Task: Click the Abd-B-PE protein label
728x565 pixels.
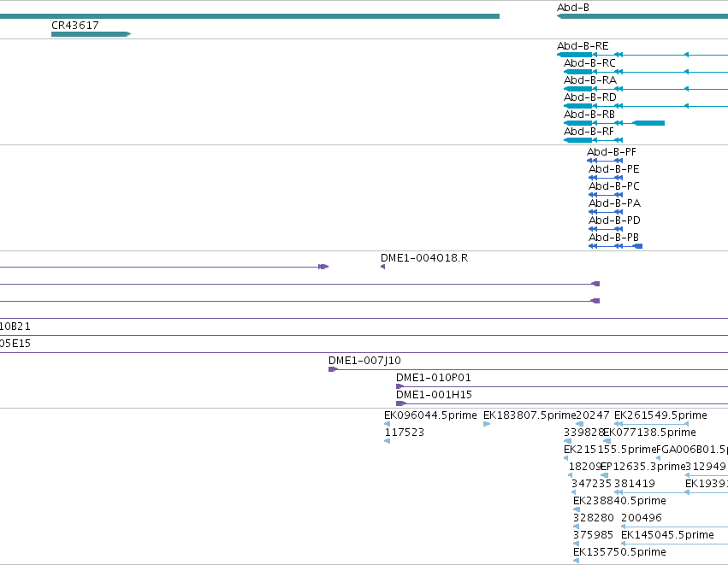Action: [x=613, y=169]
